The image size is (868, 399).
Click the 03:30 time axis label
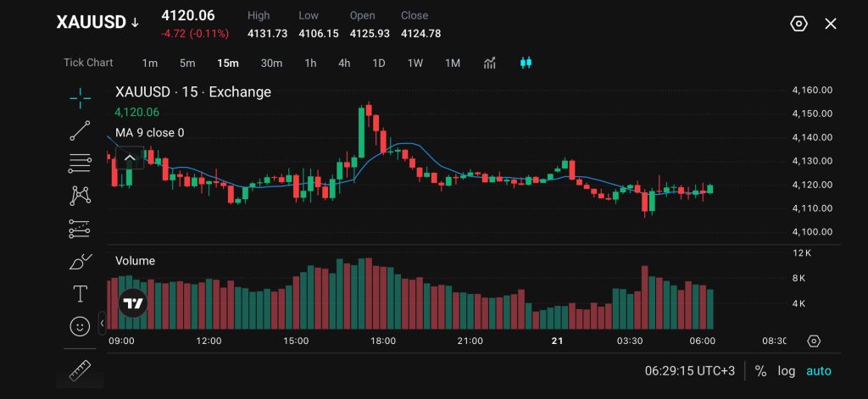tap(630, 341)
